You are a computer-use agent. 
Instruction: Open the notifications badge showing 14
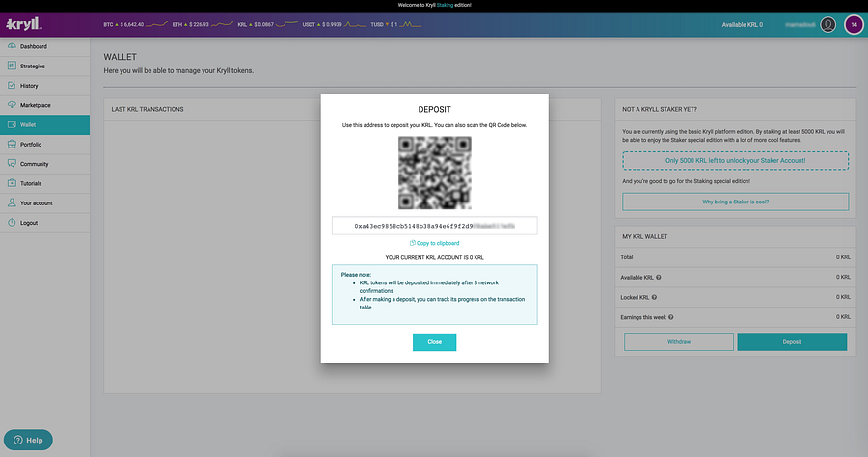click(x=854, y=24)
